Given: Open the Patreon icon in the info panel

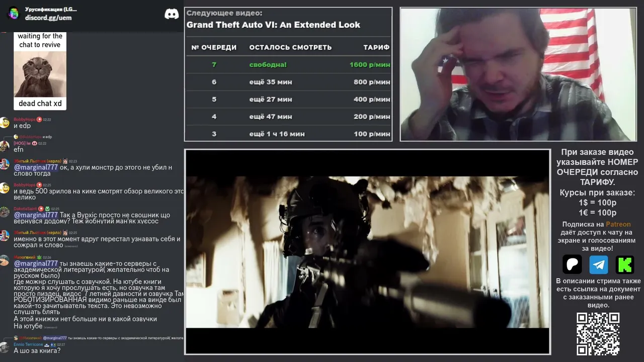Looking at the screenshot, I should click(x=572, y=264).
